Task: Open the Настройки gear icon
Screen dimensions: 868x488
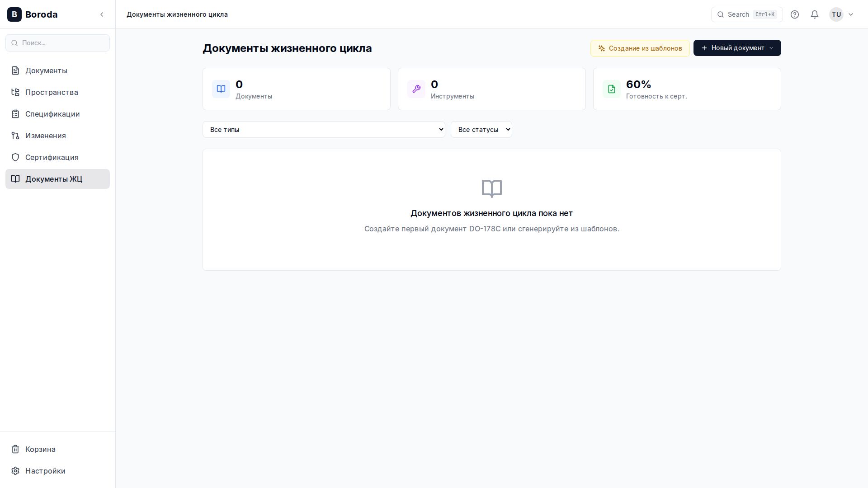Action: (x=15, y=471)
